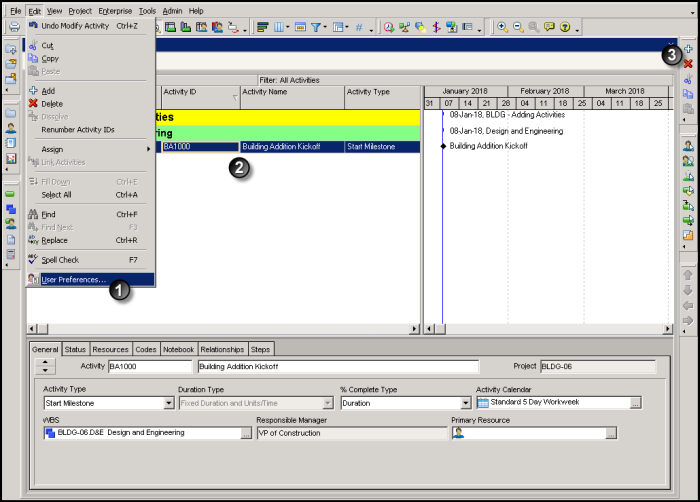700x502 pixels.
Task: Expand the Assign submenu arrow
Action: (x=148, y=149)
